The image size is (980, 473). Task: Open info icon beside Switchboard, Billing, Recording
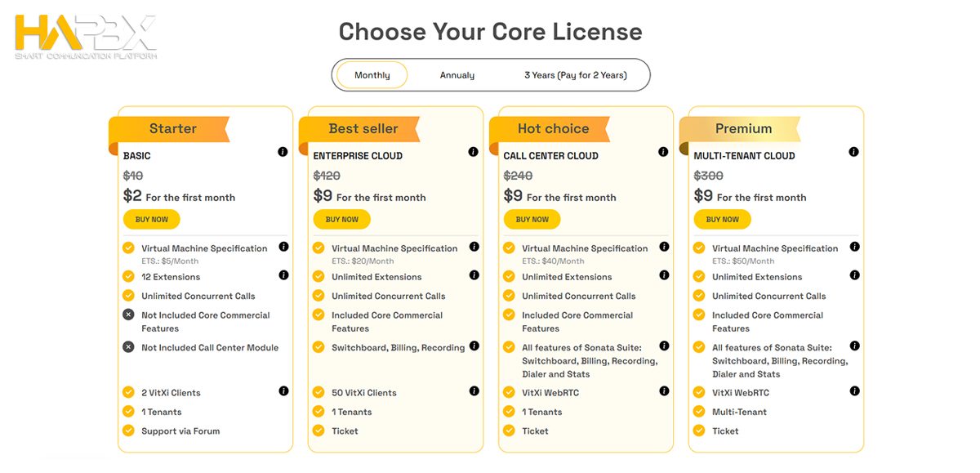(474, 346)
